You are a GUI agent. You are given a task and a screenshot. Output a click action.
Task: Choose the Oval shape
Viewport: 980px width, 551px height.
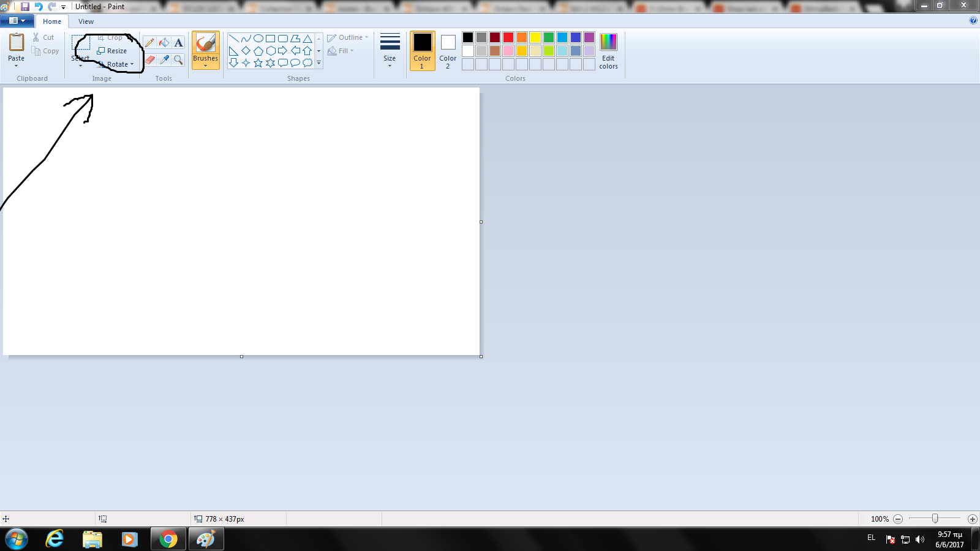pyautogui.click(x=258, y=39)
